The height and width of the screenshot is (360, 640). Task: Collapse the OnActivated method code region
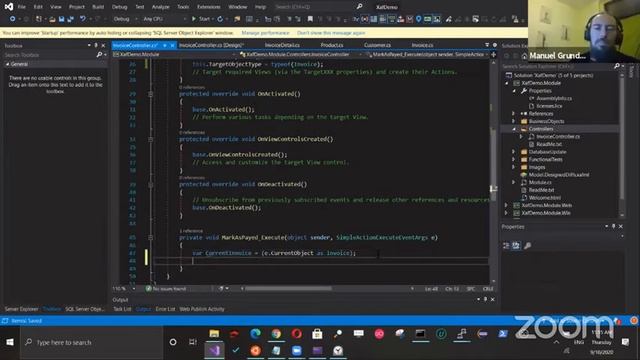(151, 94)
